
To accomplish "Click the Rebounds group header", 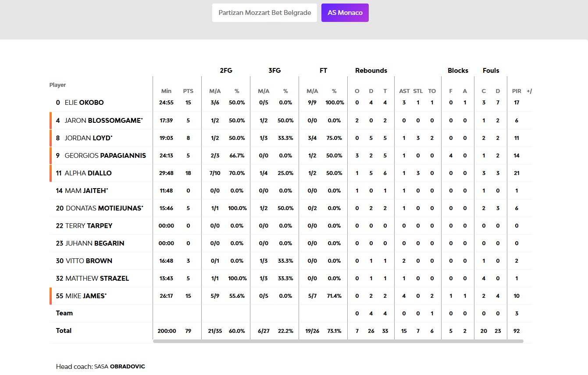I will [x=371, y=71].
